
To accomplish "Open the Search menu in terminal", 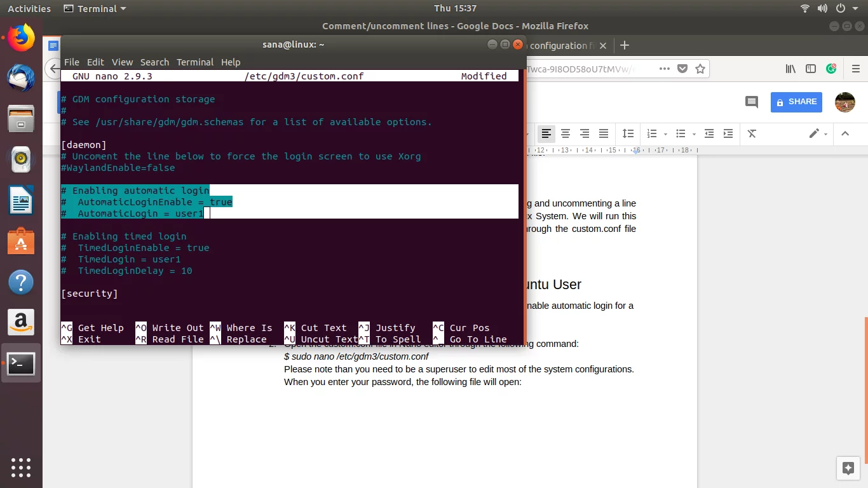I will click(154, 62).
